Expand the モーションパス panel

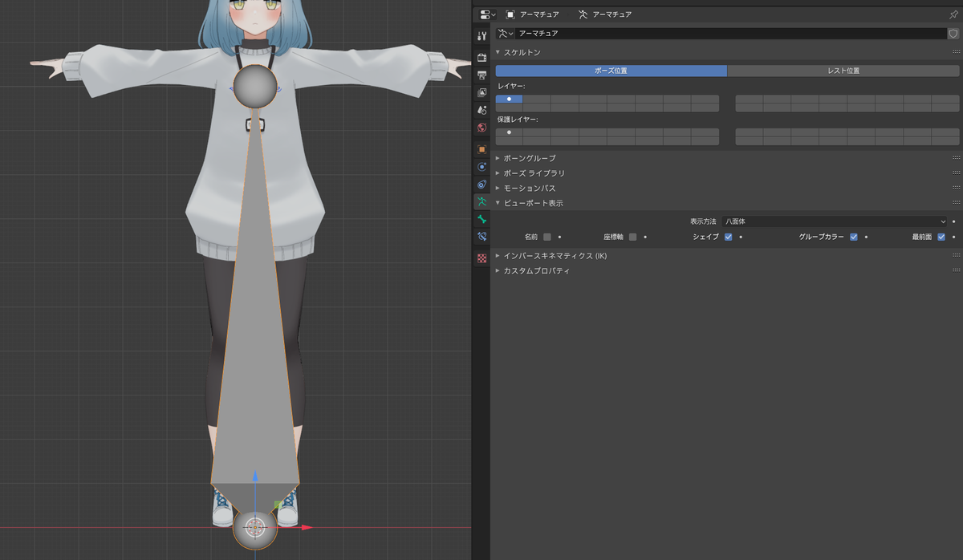(498, 188)
